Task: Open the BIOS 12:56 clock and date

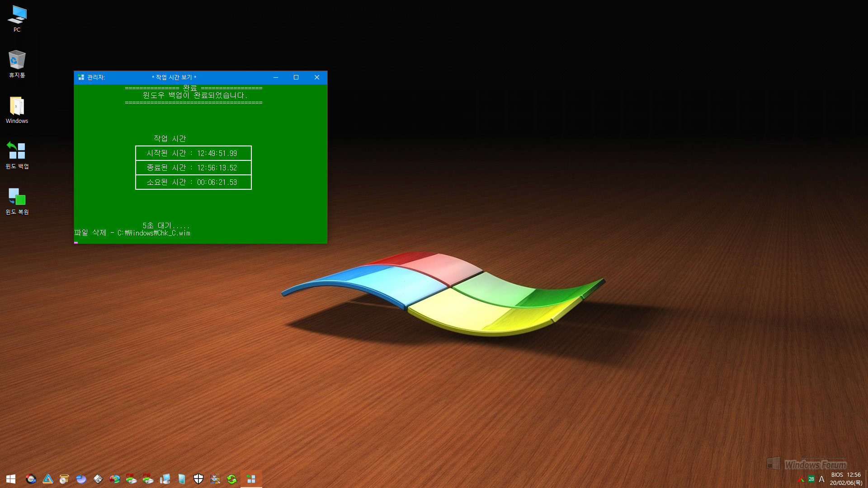Action: coord(846,479)
